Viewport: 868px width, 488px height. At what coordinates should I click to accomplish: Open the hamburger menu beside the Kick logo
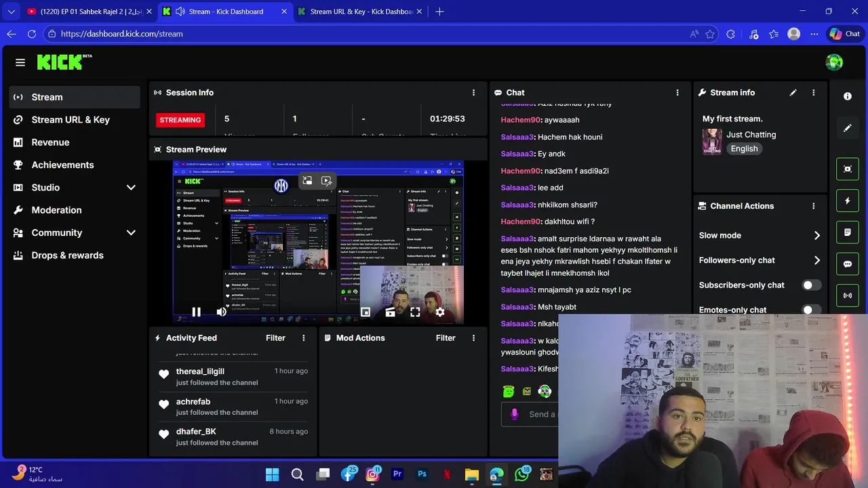coord(20,62)
